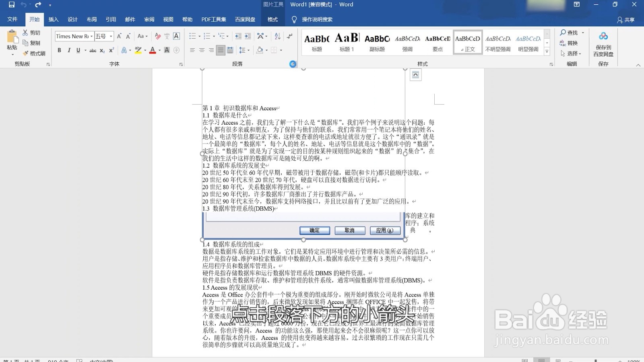Switch to the References (引用) tab
Image resolution: width=644 pixels, height=362 pixels.
pyautogui.click(x=111, y=19)
